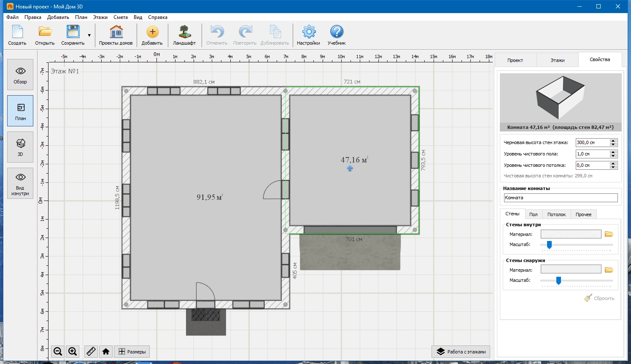Browse outer walls material folder icon
This screenshot has width=631, height=364.
click(609, 270)
